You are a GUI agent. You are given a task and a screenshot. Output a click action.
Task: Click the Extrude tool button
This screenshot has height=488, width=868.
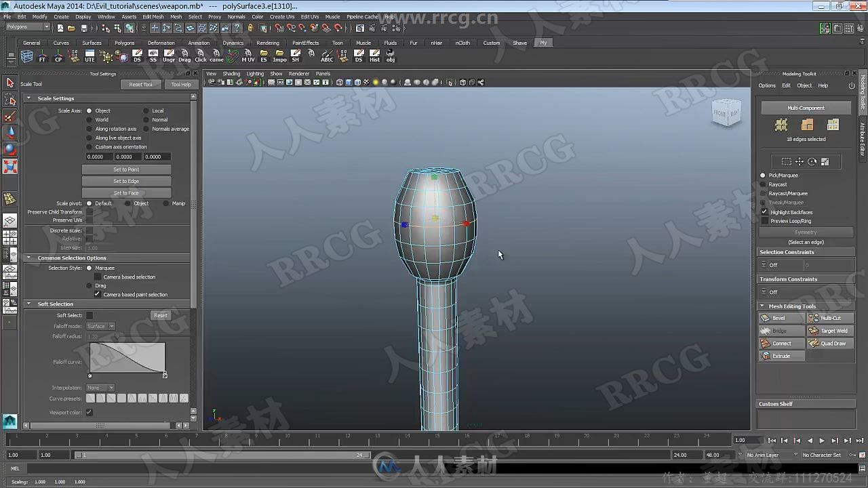[781, 356]
